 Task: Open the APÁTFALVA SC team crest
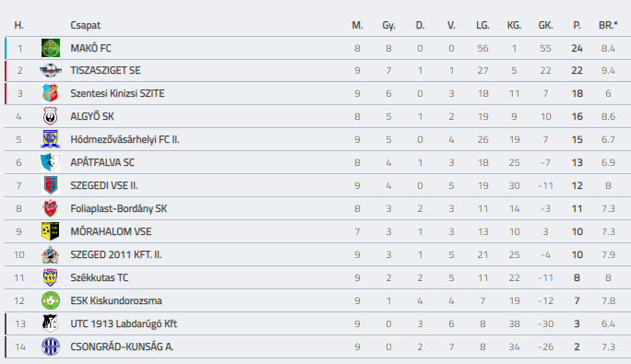51,162
